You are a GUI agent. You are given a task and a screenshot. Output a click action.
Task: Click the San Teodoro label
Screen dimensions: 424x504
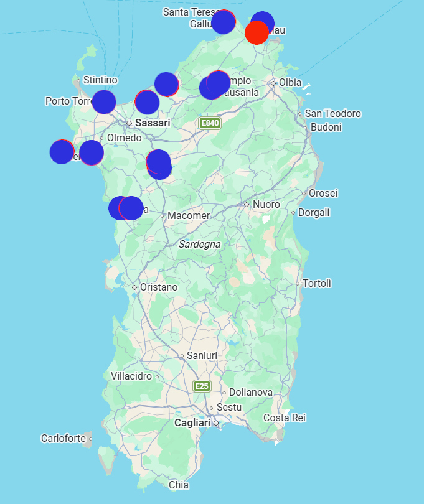(332, 113)
